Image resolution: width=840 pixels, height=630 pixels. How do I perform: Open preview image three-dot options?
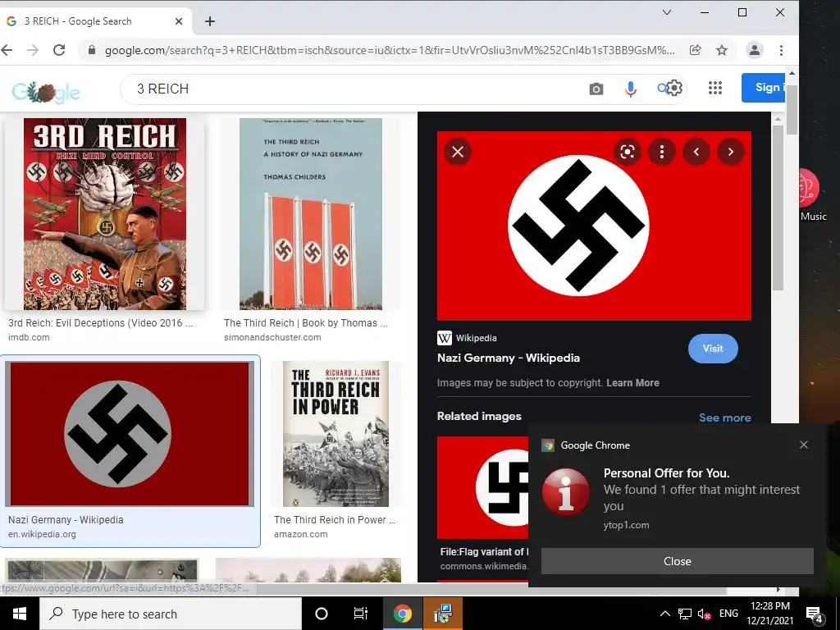click(x=662, y=152)
